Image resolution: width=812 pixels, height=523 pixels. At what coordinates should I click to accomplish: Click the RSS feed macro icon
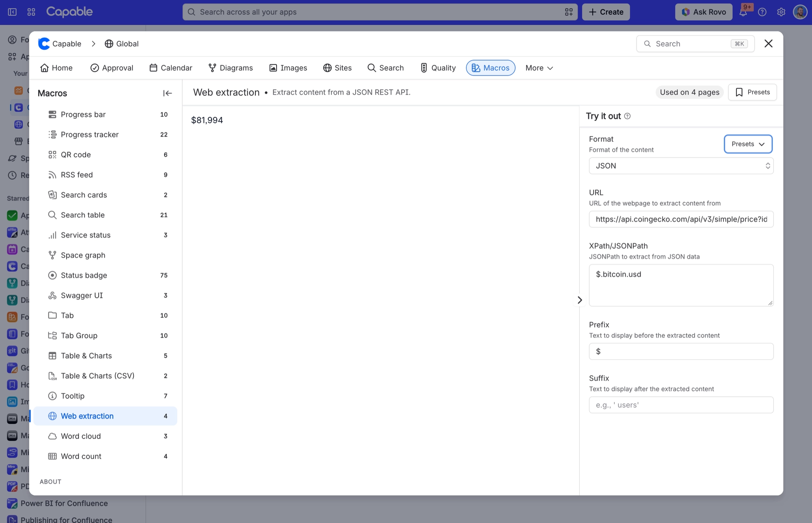[x=52, y=175]
